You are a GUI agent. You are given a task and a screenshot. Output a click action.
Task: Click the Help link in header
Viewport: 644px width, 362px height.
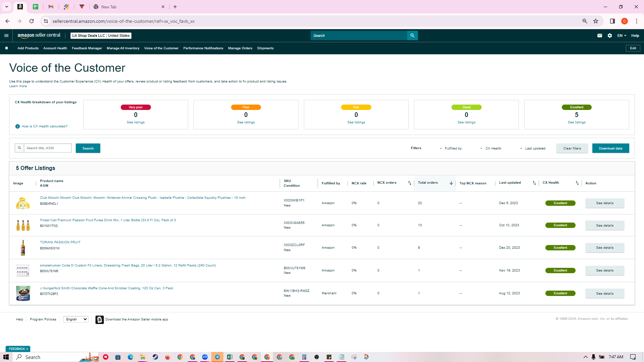tap(635, 36)
